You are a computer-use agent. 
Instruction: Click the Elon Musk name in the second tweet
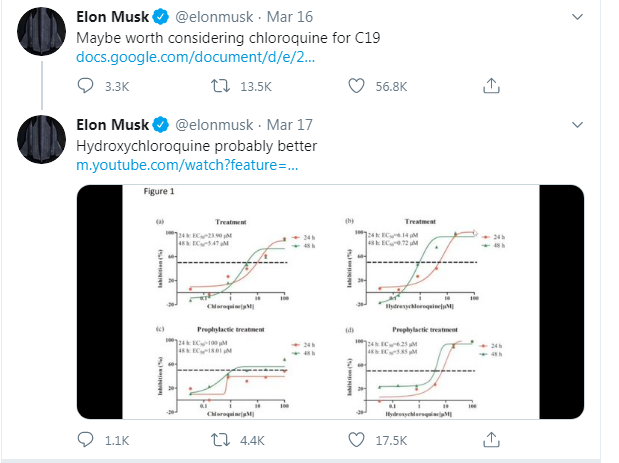[111, 125]
